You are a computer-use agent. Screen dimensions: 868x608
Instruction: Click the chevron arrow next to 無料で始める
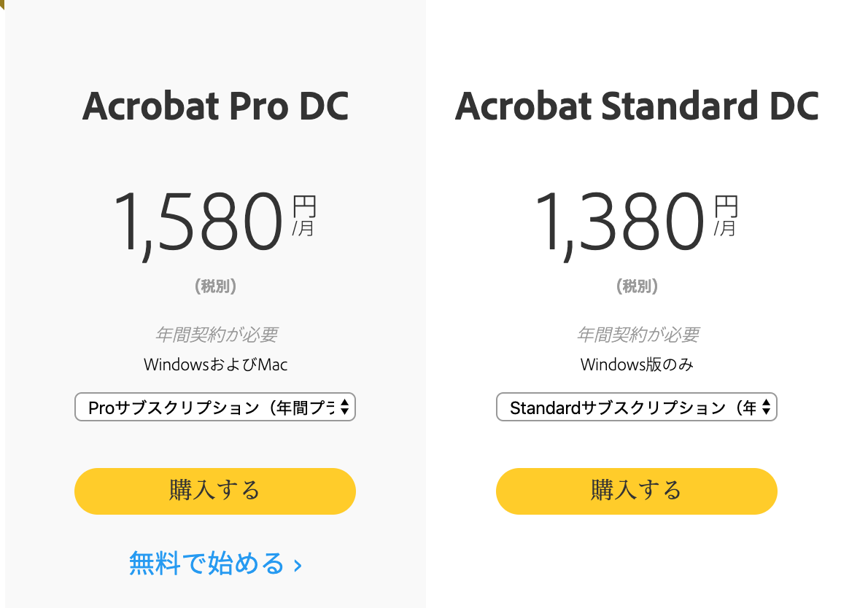tap(298, 566)
